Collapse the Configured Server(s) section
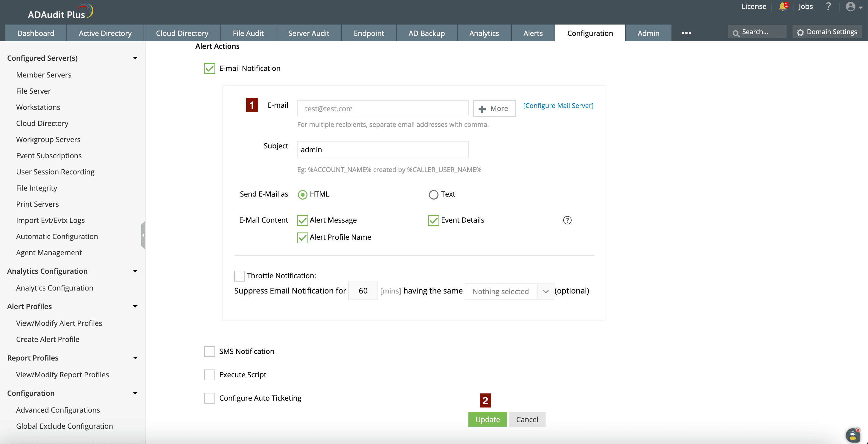The image size is (868, 444). (x=135, y=58)
